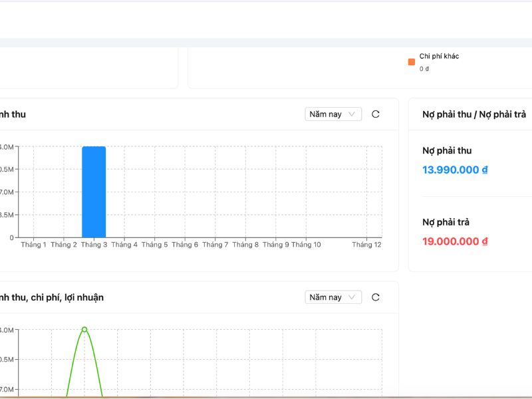Click the green peak data point on the line chart
532x399 pixels.
[x=84, y=330]
